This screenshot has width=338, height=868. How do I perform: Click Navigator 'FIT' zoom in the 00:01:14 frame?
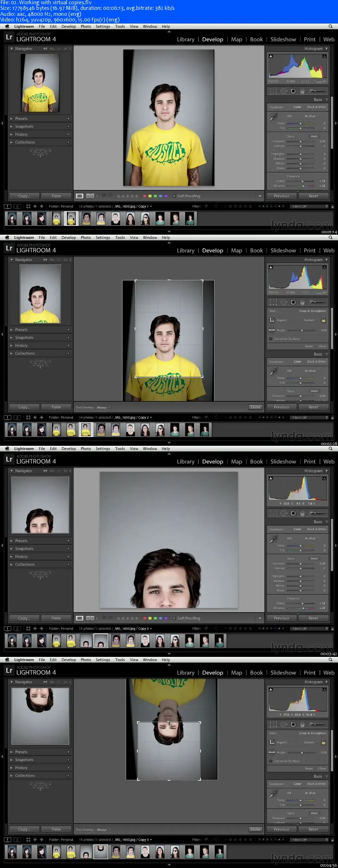pyautogui.click(x=45, y=49)
